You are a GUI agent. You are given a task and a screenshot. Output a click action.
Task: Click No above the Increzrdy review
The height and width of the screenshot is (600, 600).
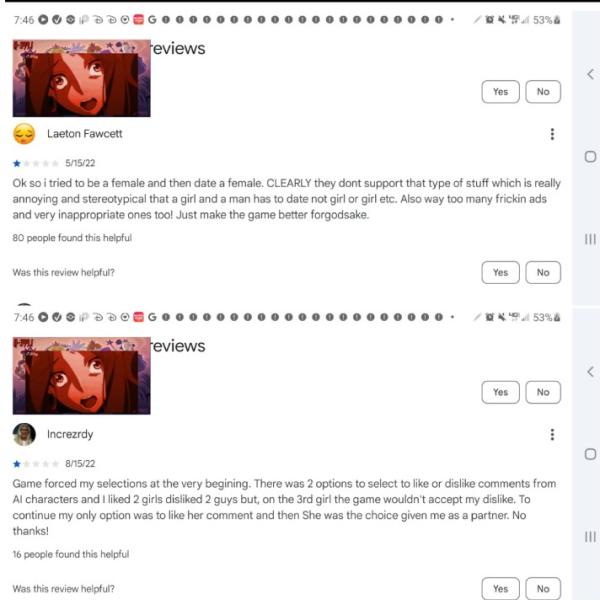(543, 392)
